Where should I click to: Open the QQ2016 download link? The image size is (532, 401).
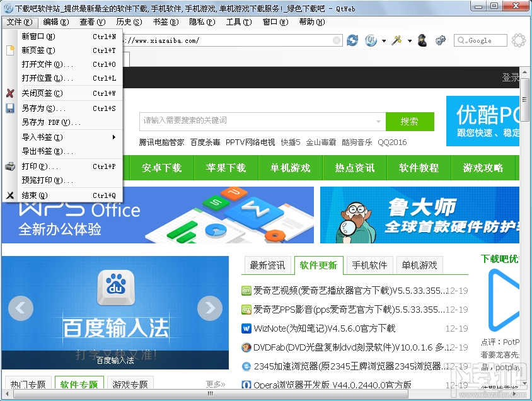pos(391,142)
